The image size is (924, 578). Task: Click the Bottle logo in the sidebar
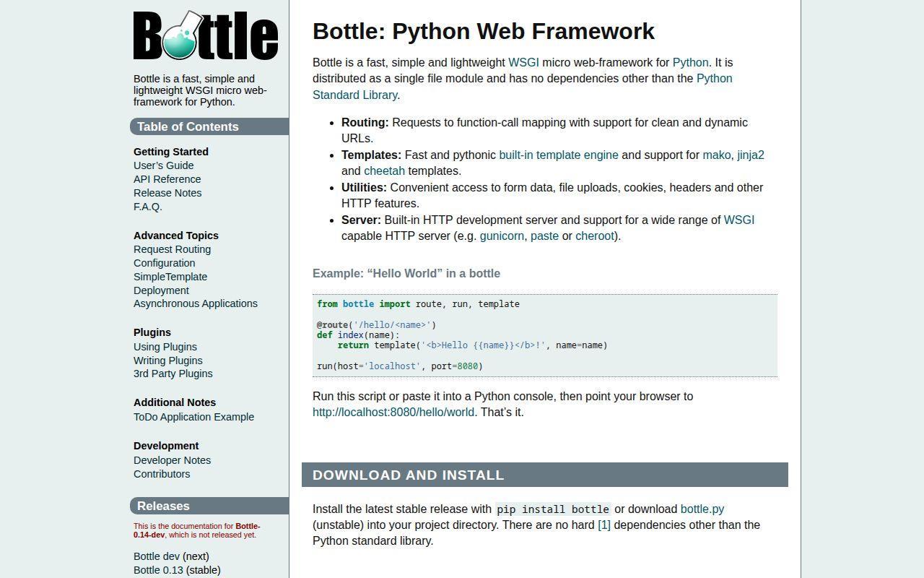coord(206,35)
